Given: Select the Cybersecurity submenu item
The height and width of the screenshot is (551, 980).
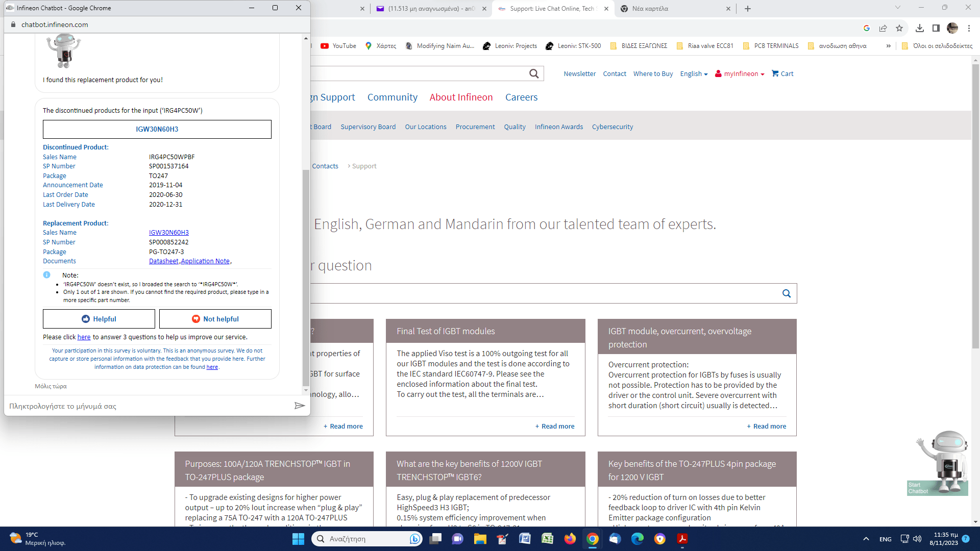Looking at the screenshot, I should [x=612, y=127].
